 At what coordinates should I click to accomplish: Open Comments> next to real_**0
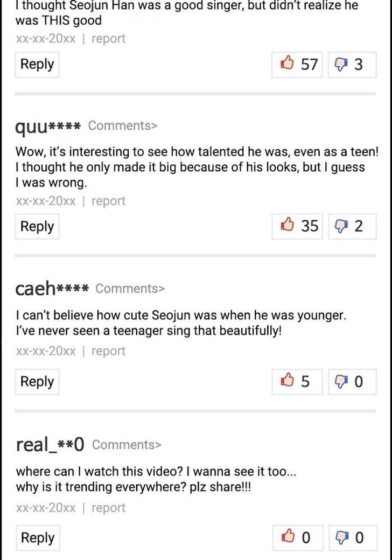[127, 445]
